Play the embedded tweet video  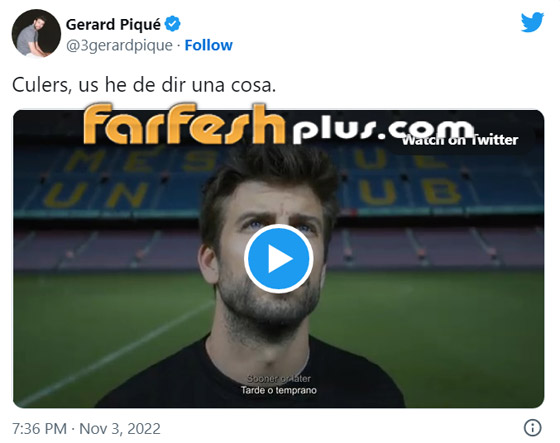279,259
